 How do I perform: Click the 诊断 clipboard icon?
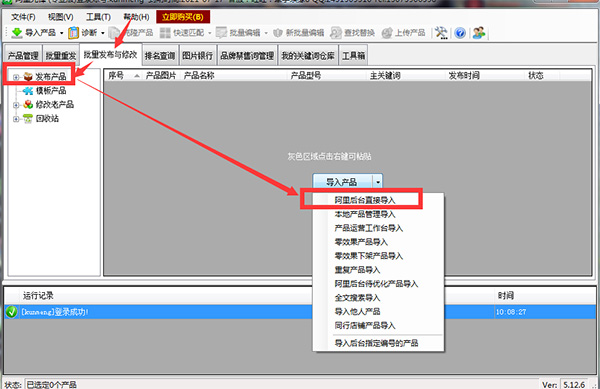[73, 33]
